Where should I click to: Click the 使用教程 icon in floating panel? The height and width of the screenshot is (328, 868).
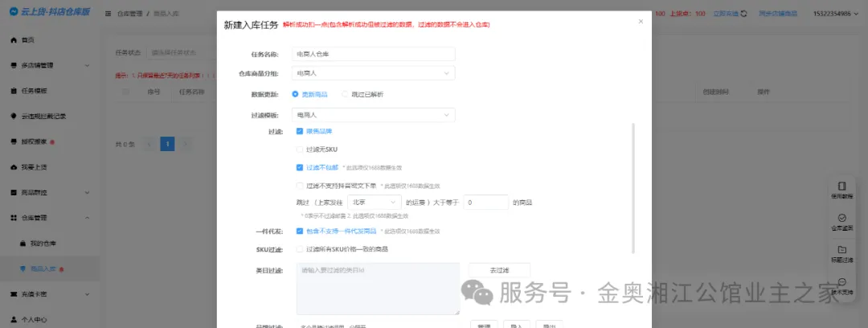click(841, 186)
